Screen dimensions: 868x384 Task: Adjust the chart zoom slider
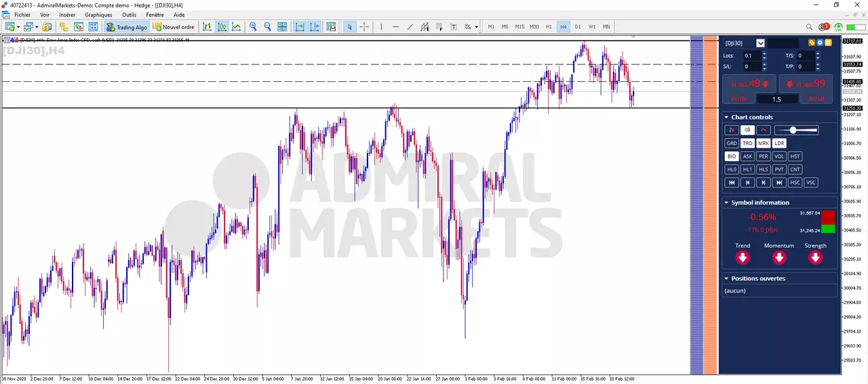point(797,130)
